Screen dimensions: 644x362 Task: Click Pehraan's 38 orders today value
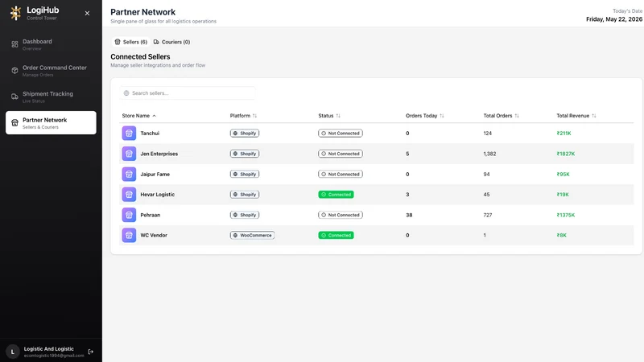409,215
